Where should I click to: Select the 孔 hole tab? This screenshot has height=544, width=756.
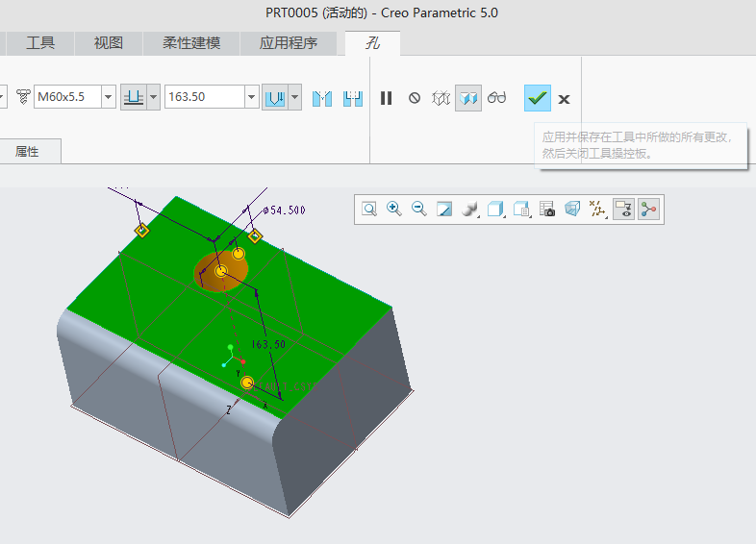[372, 43]
